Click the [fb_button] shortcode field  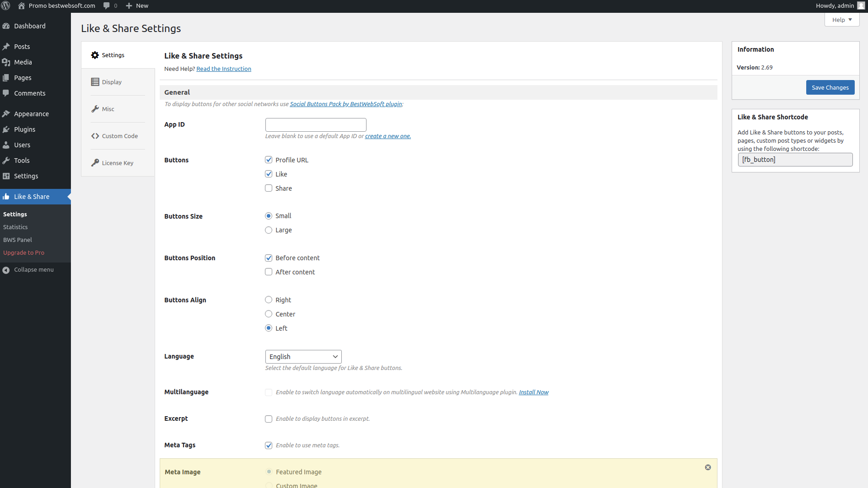tap(795, 160)
